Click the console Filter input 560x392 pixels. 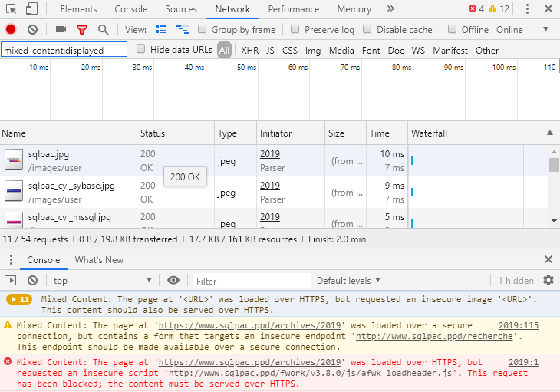click(252, 281)
